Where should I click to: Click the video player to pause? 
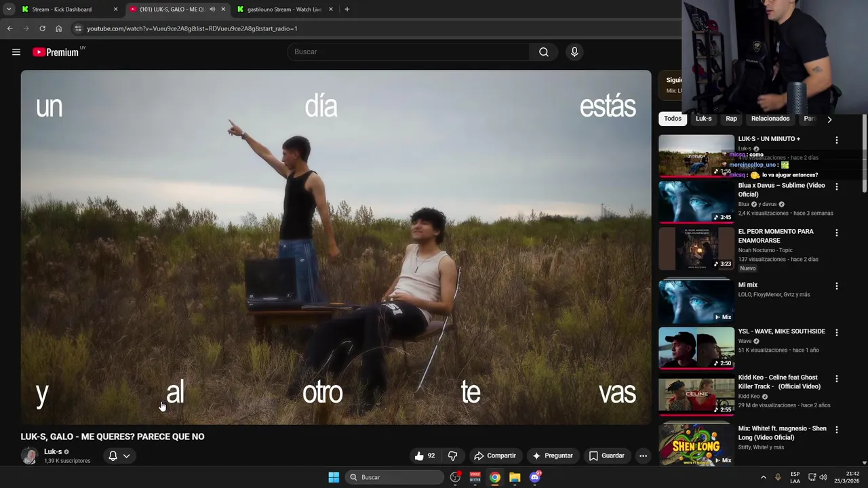336,247
